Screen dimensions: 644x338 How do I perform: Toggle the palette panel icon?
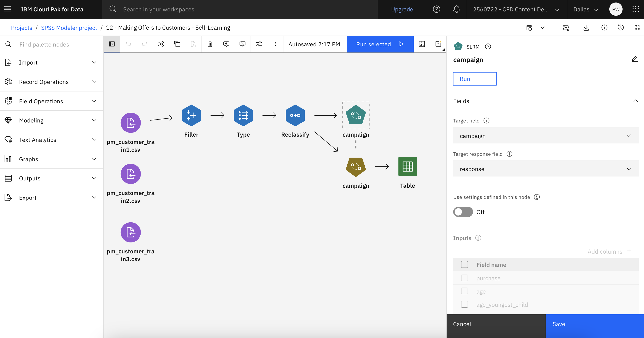(112, 44)
